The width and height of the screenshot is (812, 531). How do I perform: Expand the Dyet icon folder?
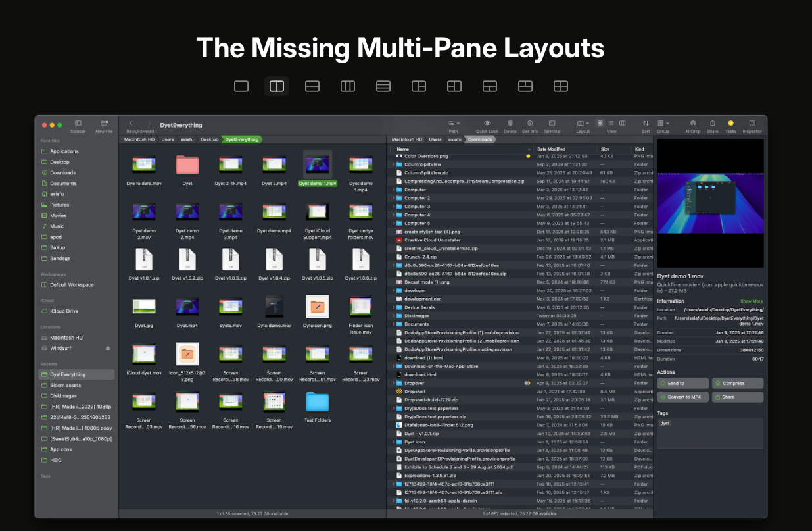(393, 442)
